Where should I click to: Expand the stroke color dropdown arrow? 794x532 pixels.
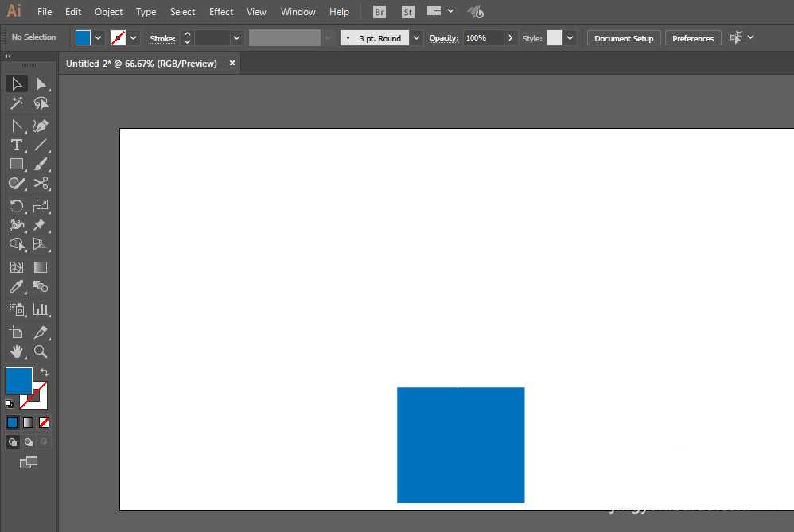pos(133,38)
